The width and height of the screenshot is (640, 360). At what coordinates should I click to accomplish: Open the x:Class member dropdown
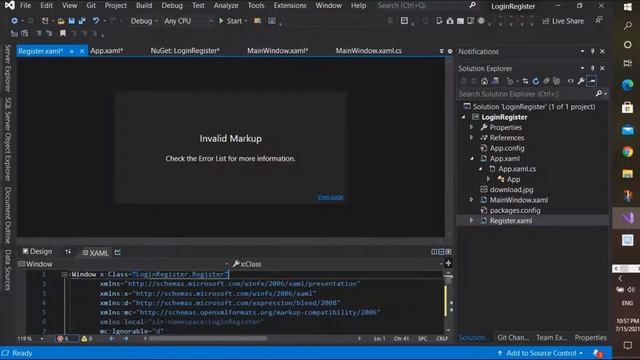337,264
